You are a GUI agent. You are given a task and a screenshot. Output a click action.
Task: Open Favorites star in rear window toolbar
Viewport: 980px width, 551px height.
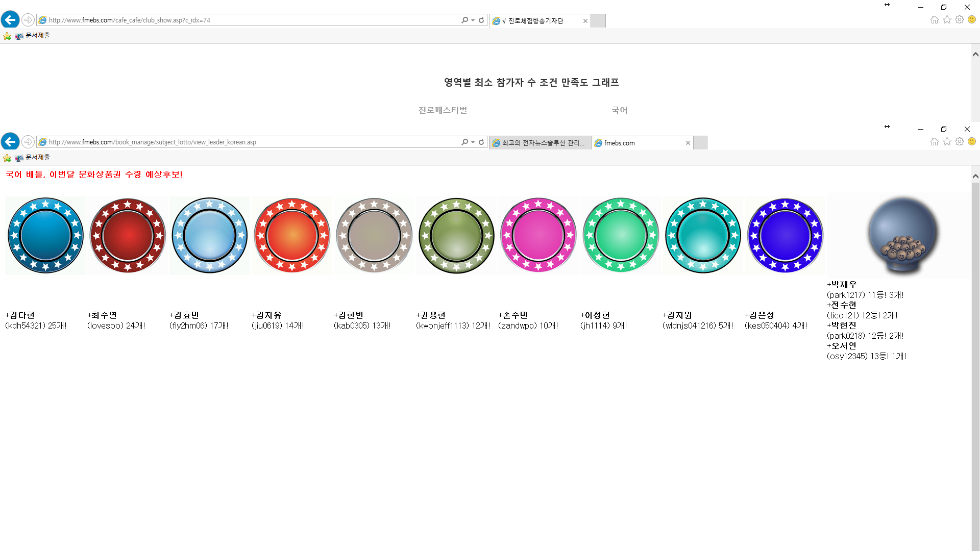pyautogui.click(x=947, y=19)
